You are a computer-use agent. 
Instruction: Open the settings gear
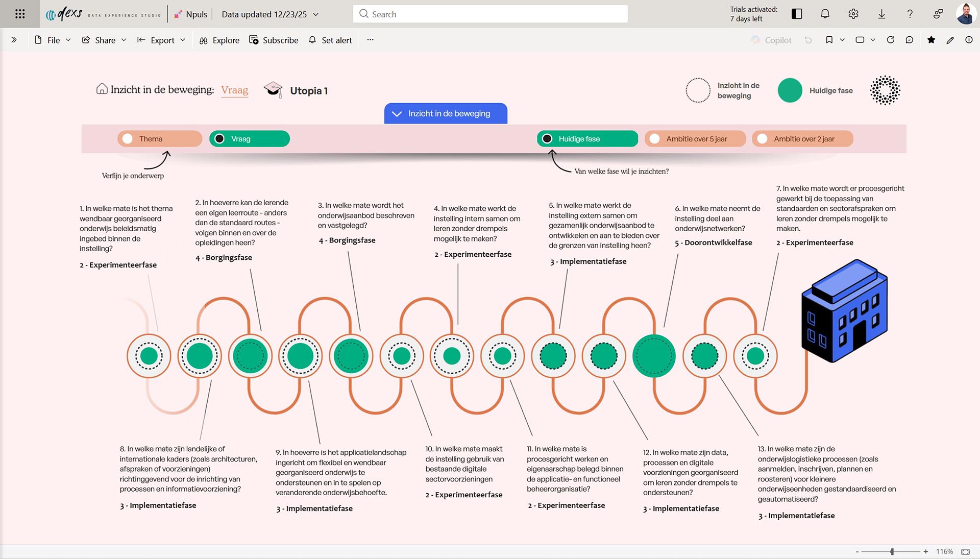click(853, 14)
